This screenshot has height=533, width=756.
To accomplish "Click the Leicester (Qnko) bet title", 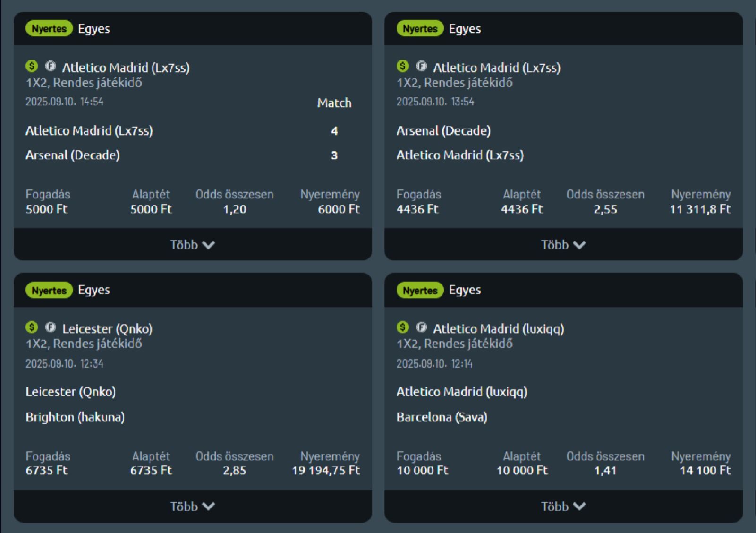I will (x=107, y=328).
